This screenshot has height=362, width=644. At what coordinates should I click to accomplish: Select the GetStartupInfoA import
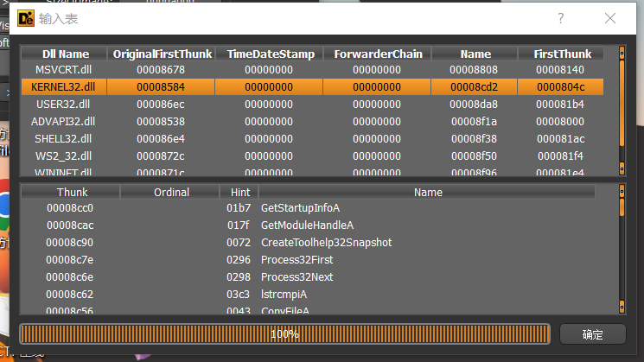click(308, 208)
